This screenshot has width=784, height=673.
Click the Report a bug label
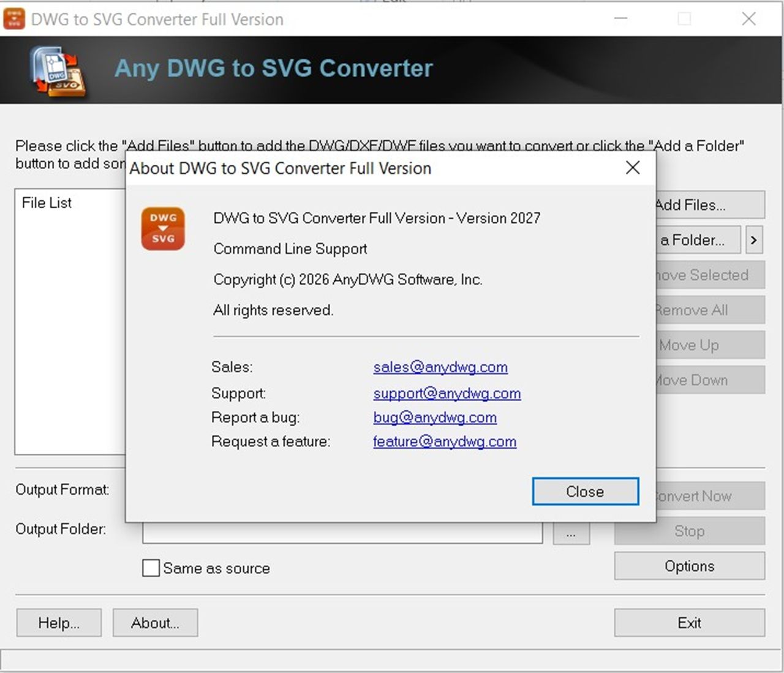[255, 418]
